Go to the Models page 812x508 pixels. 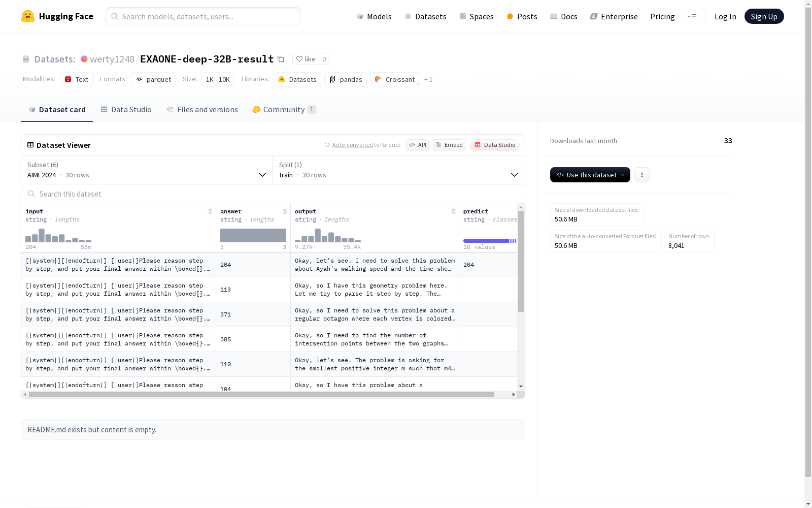pos(374,16)
